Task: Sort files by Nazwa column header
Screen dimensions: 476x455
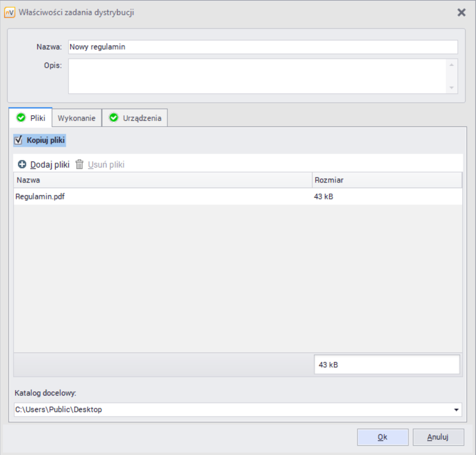Action: [162, 180]
